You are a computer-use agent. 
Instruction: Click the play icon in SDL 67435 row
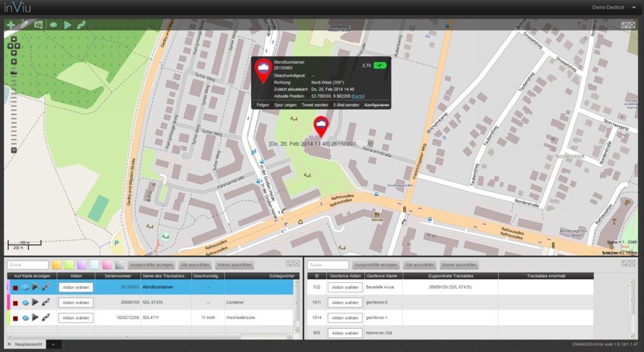tap(36, 302)
